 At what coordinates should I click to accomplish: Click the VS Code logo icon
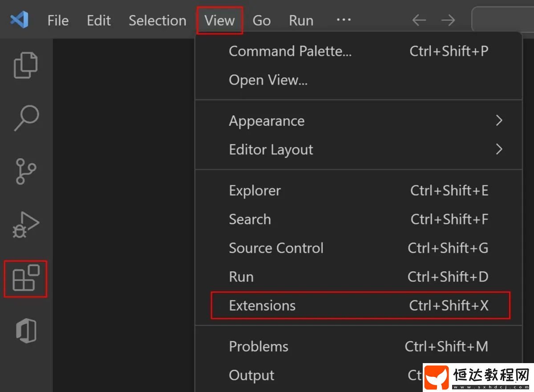pos(19,20)
